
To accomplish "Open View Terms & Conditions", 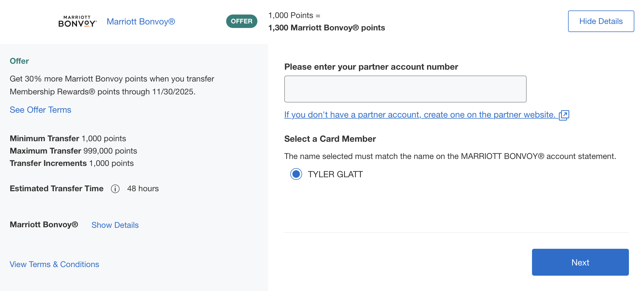I will point(54,264).
